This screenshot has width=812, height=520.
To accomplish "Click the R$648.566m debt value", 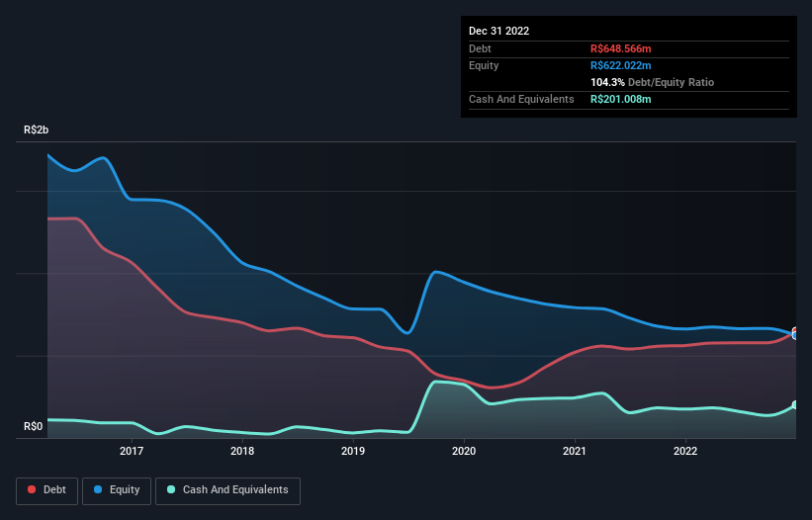I will point(621,48).
